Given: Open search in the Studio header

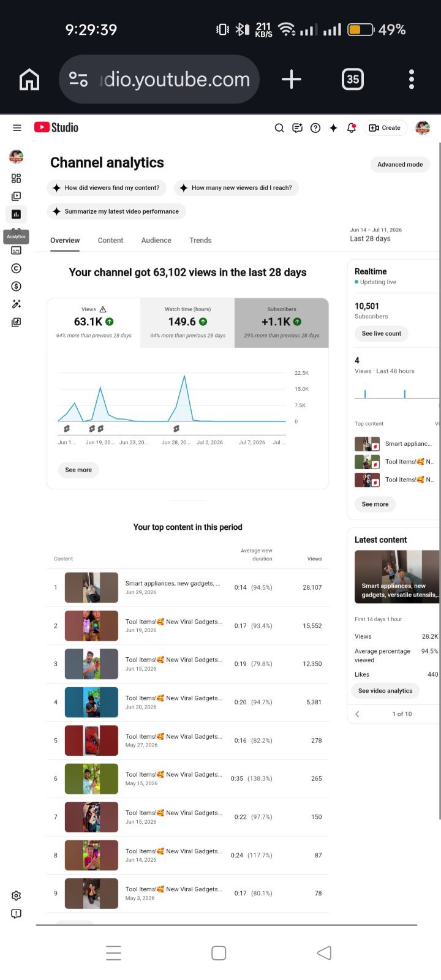Looking at the screenshot, I should (x=279, y=128).
